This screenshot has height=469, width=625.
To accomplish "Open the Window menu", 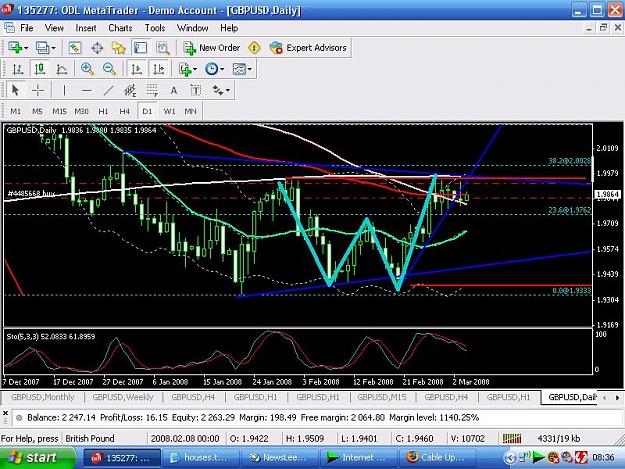I will tap(193, 28).
